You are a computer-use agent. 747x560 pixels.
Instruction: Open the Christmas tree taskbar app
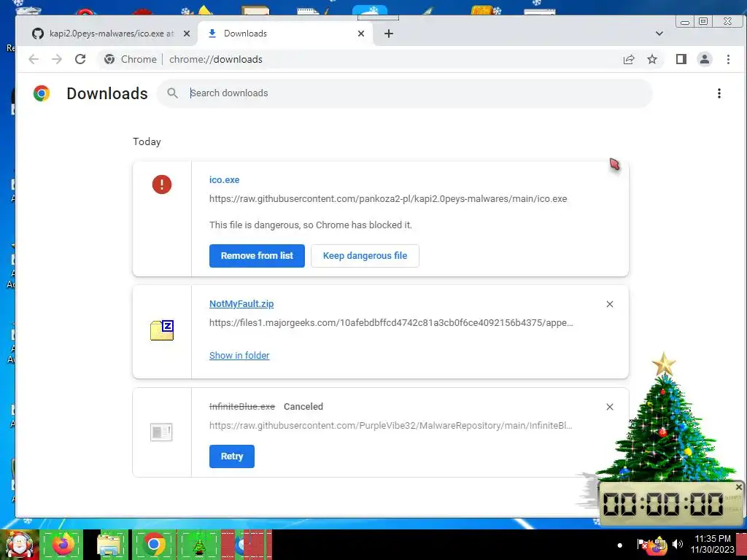coord(199,544)
